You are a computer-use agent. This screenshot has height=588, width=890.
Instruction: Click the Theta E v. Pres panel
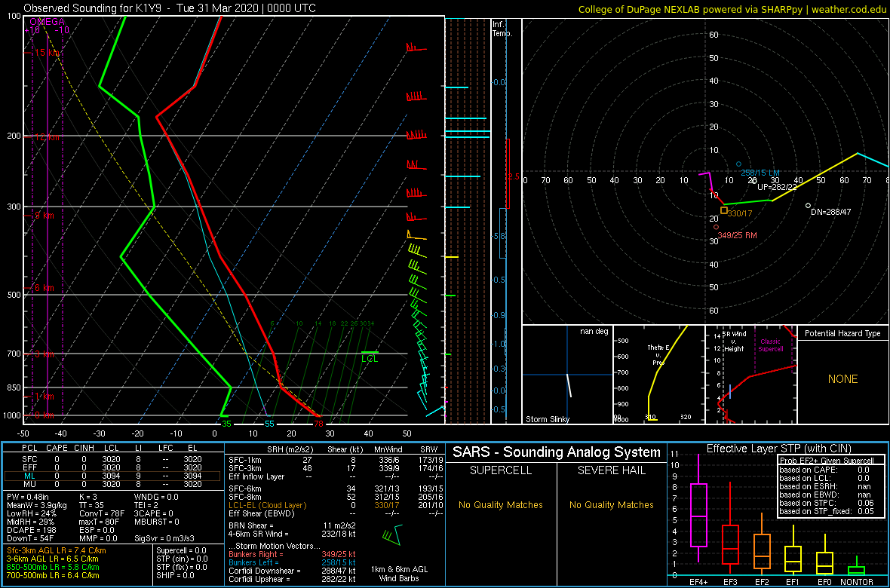(658, 375)
